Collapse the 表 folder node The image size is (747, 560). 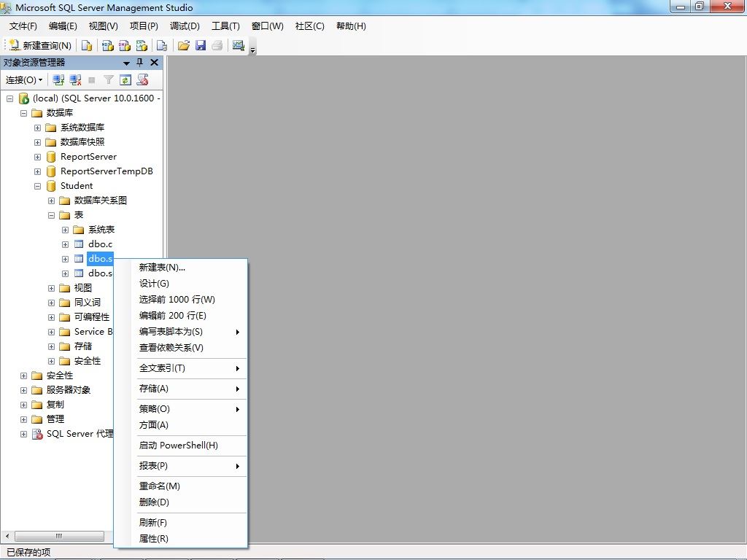(51, 215)
